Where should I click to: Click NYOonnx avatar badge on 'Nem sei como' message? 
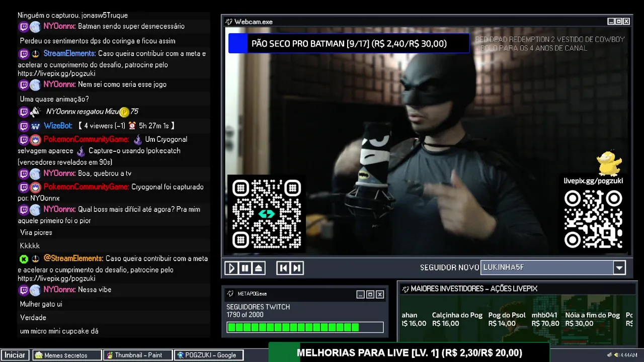click(35, 85)
